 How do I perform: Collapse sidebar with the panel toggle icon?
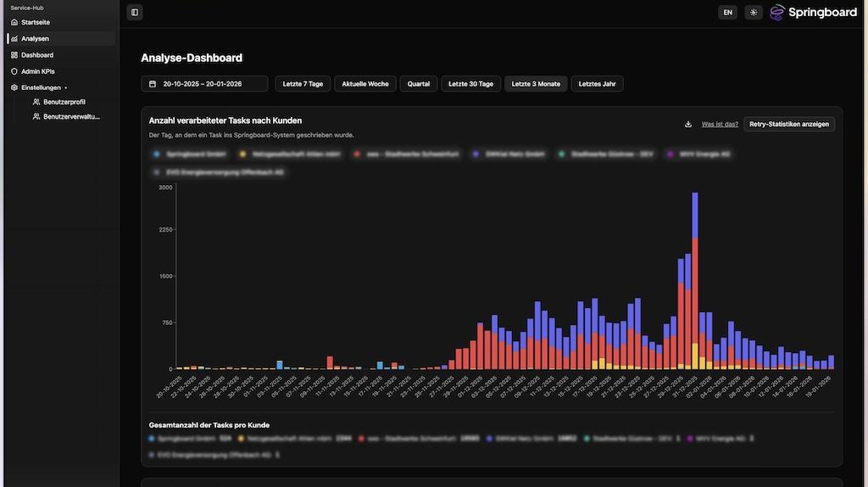[x=134, y=13]
